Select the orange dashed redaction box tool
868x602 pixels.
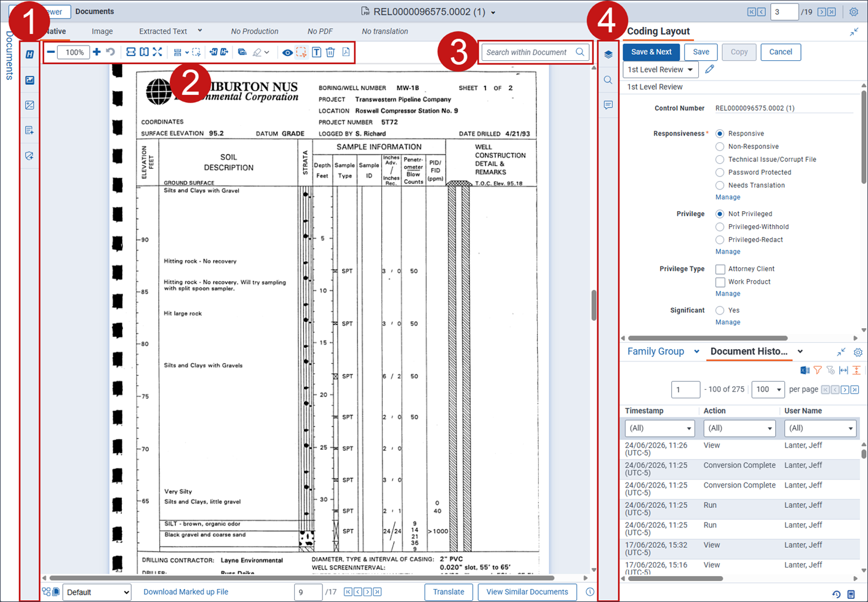coord(301,52)
